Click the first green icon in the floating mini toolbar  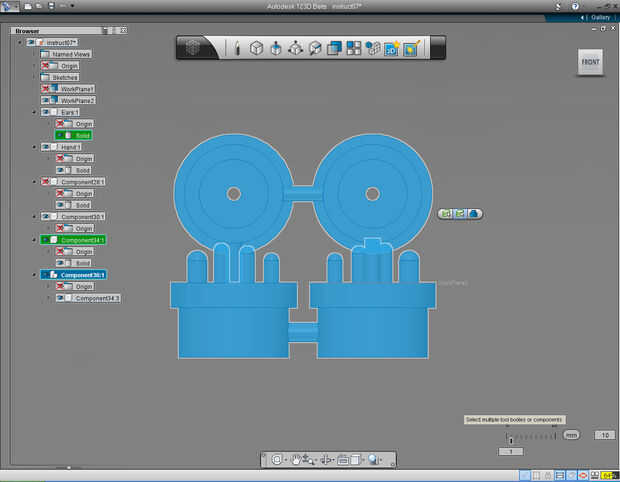tap(446, 214)
